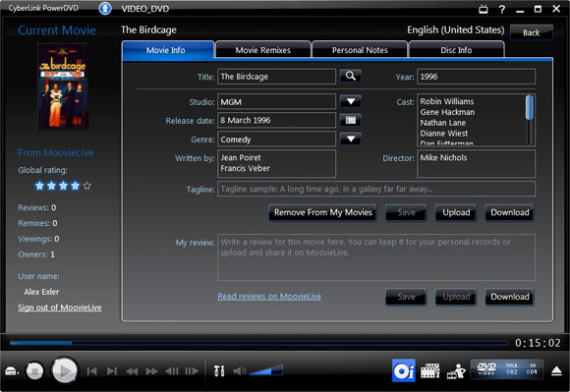Screen dimensions: 570x392
Task: Click the user name Alex Exler
Action: tap(41, 292)
